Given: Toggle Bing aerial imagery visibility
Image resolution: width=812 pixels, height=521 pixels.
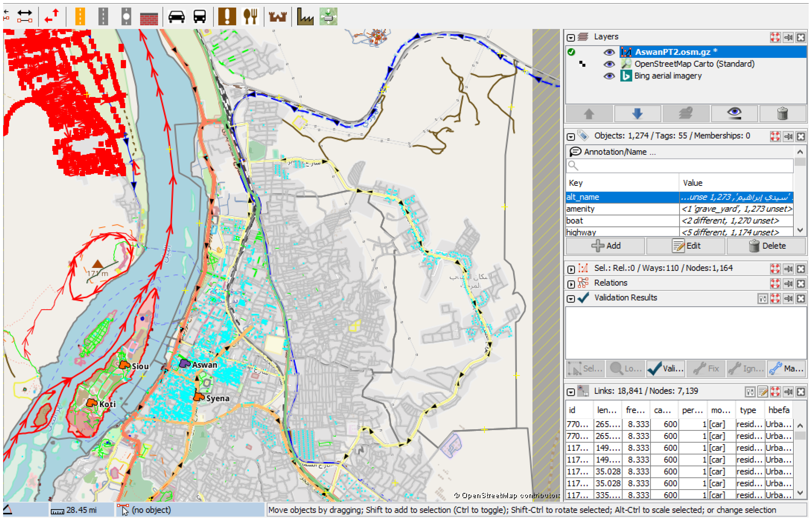Looking at the screenshot, I should (609, 76).
